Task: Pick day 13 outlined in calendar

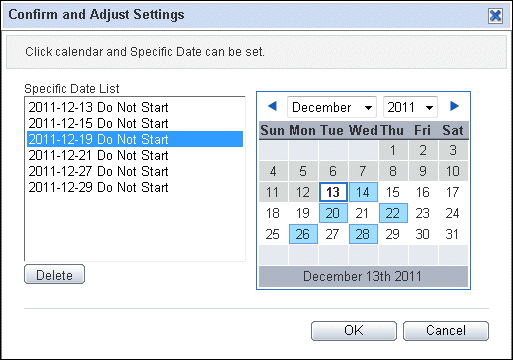Action: 333,192
